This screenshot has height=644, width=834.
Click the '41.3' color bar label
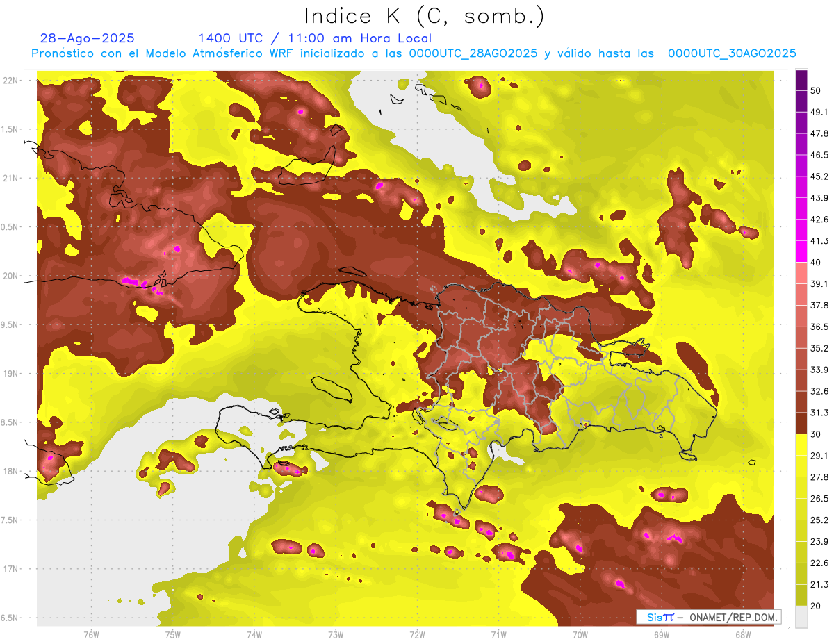click(819, 241)
